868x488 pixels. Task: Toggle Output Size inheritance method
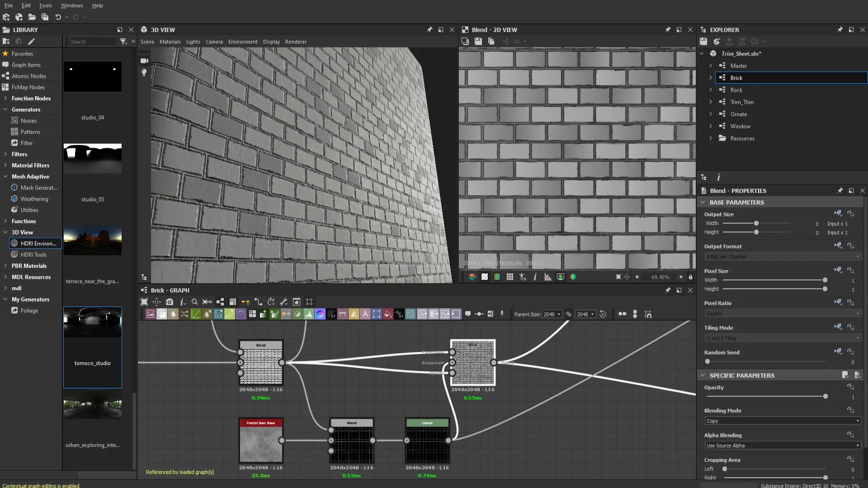(838, 213)
